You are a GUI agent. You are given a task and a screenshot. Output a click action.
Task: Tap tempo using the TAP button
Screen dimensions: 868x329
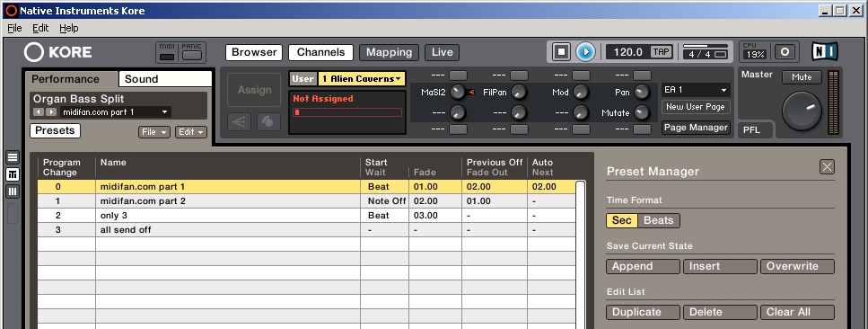(x=661, y=52)
